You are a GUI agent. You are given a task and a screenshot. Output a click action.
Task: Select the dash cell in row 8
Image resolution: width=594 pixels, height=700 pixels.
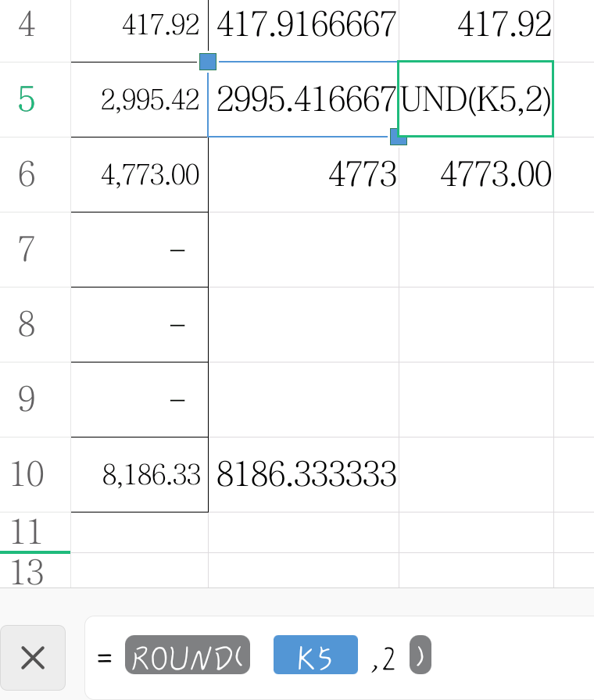pyautogui.click(x=139, y=324)
